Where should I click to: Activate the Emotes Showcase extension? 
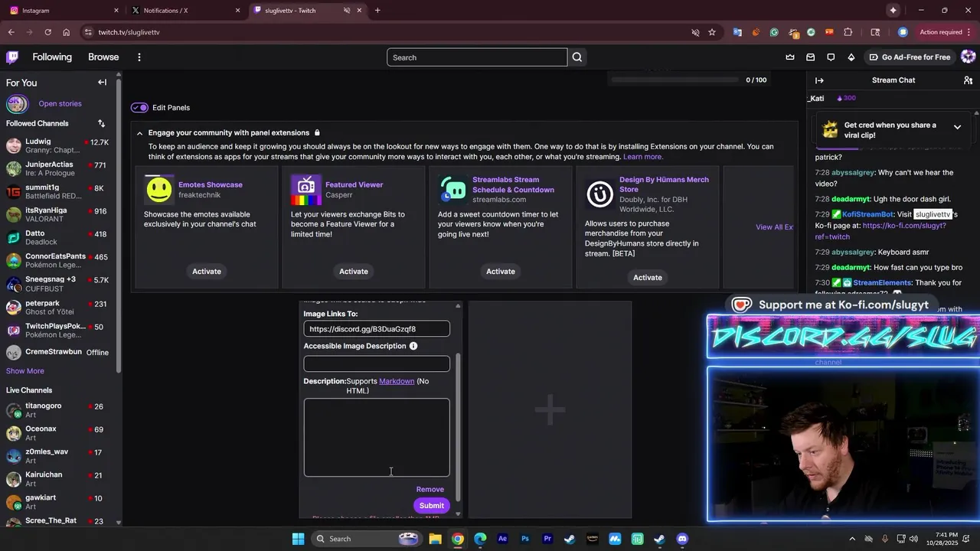tap(207, 272)
